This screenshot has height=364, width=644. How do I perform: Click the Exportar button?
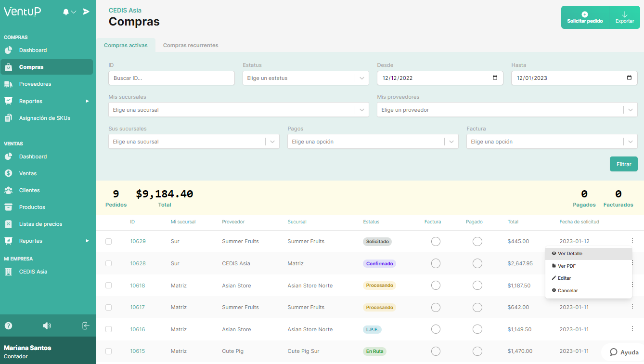pyautogui.click(x=625, y=17)
